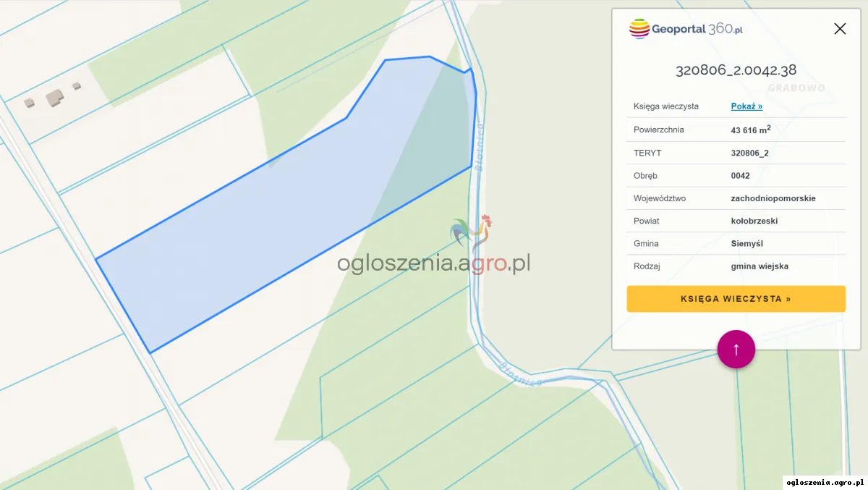The image size is (868, 490).
Task: Click the ogloszenia.agro.pl watermark text
Action: pos(433,263)
